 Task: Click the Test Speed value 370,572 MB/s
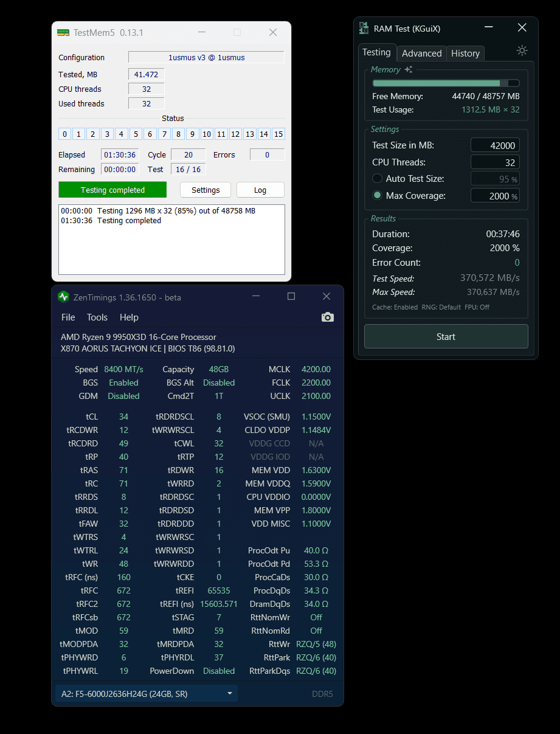tap(490, 278)
